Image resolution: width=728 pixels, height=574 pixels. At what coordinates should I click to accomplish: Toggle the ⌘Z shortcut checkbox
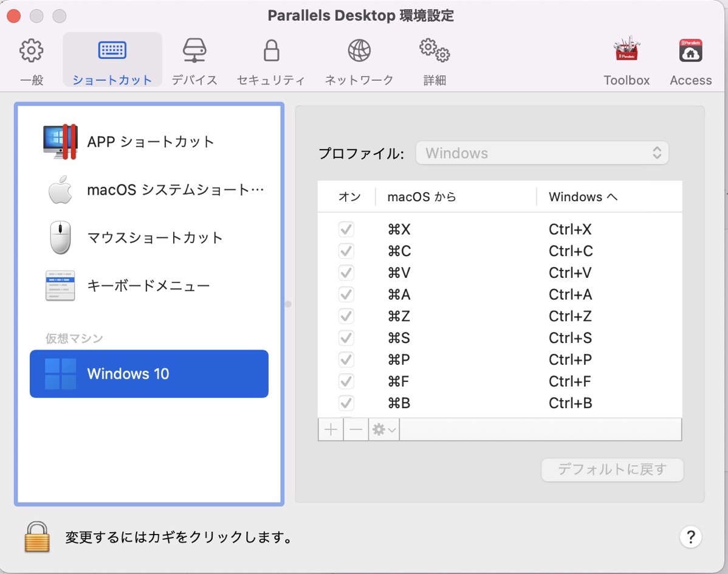346,316
